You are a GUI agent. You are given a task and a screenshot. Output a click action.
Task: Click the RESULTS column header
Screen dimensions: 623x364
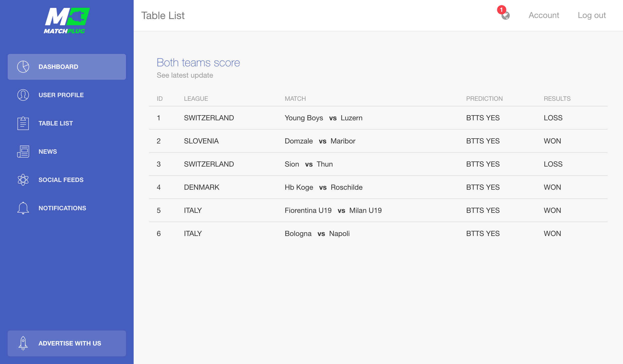click(557, 99)
